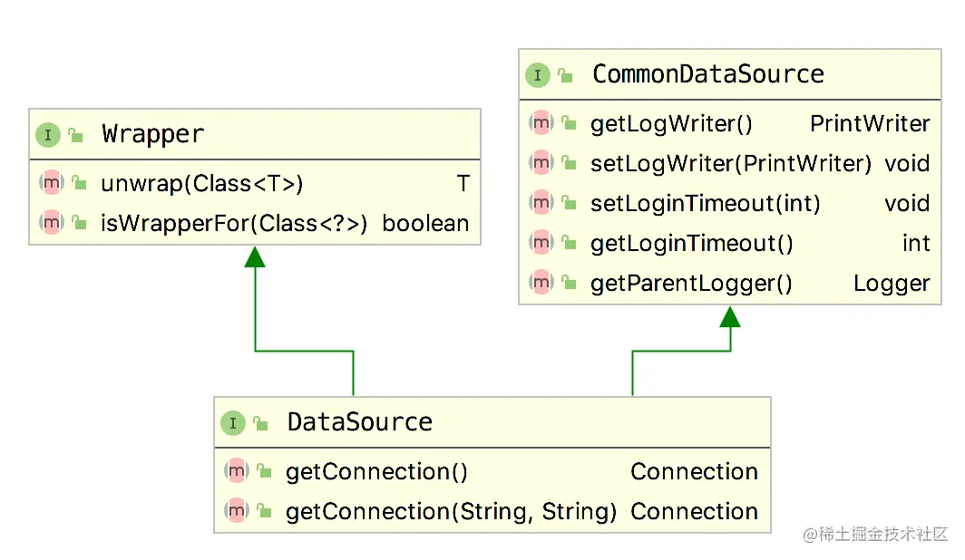Image resolution: width=965 pixels, height=560 pixels.
Task: Click the interface icon beside DataSource
Action: tap(233, 423)
